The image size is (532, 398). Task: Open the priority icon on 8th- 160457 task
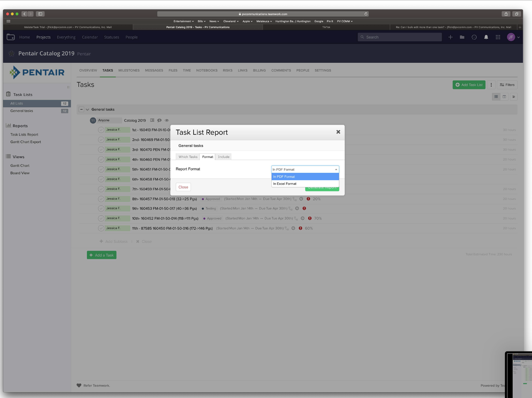[308, 199]
